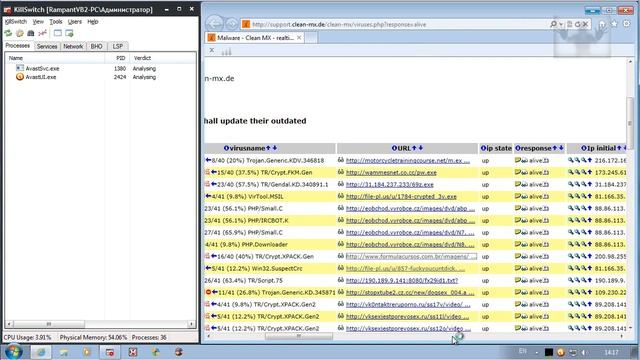Click the refresh icon in the address bar
This screenshot has width=640, height=360.
[578, 24]
